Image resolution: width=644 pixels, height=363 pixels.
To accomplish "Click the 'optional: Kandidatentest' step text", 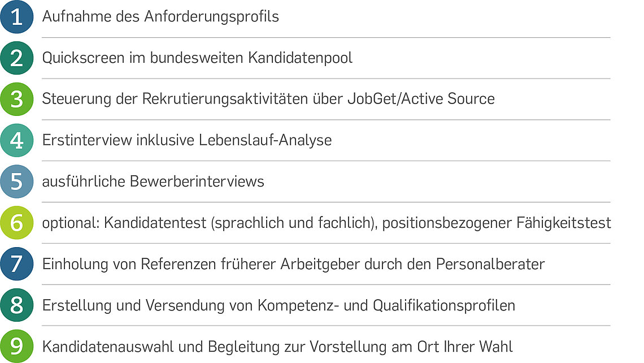I will click(x=327, y=223).
